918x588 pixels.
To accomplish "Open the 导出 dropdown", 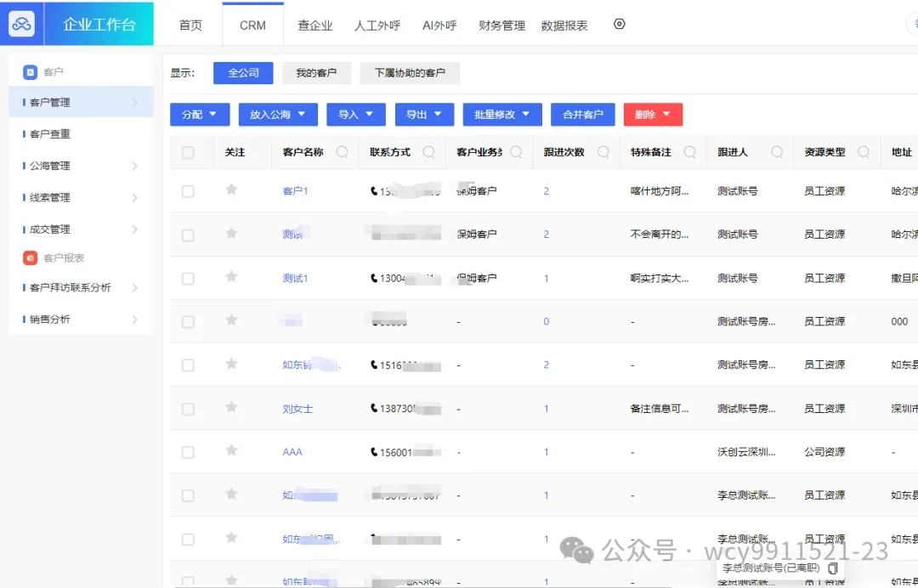I will tap(424, 114).
